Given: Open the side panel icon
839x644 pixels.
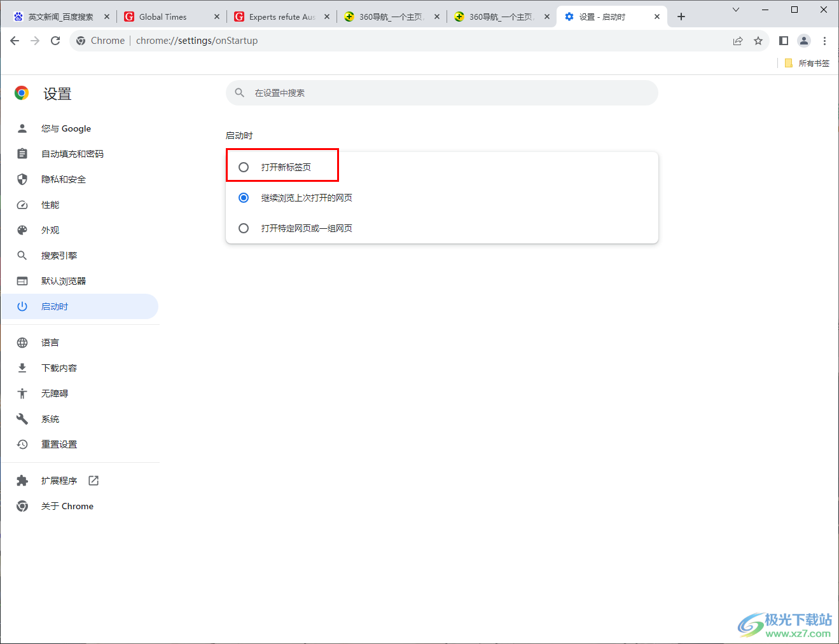Looking at the screenshot, I should pos(784,41).
